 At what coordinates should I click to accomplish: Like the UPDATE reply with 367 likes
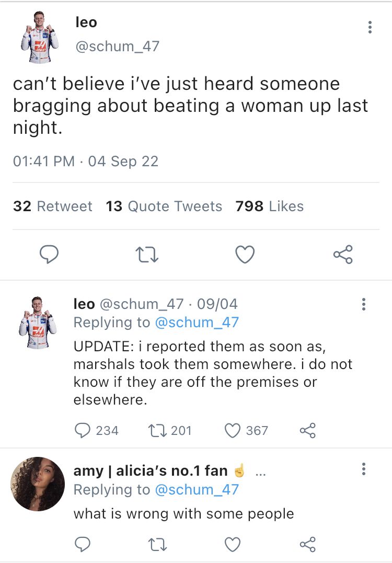pyautogui.click(x=232, y=430)
